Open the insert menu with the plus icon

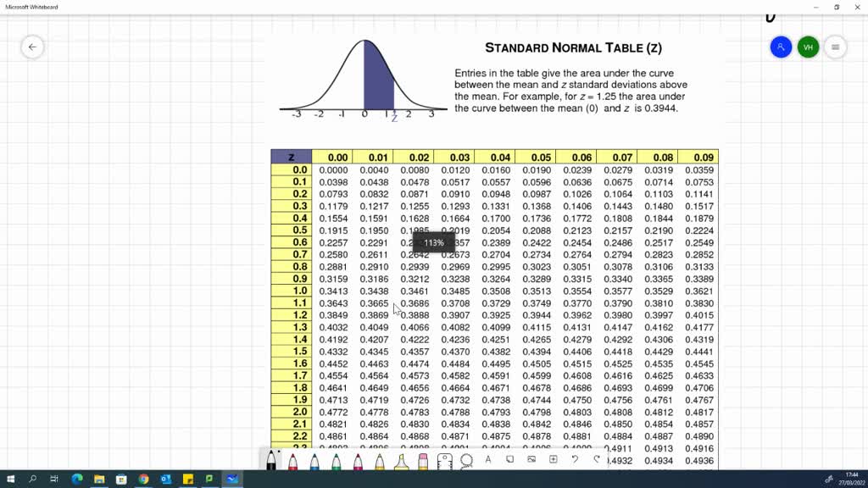552,459
